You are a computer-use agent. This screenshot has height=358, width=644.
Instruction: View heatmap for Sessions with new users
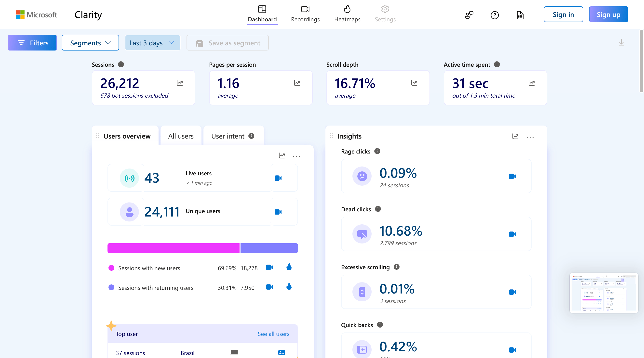click(289, 267)
